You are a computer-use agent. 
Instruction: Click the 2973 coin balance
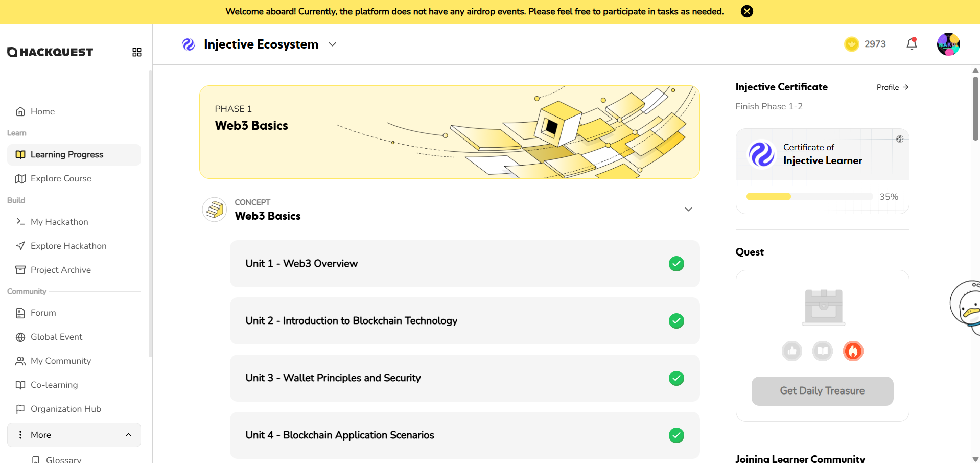tap(875, 44)
